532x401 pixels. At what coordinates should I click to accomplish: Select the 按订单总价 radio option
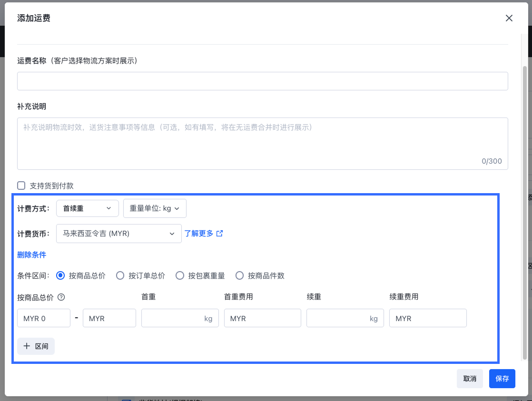[x=120, y=275]
